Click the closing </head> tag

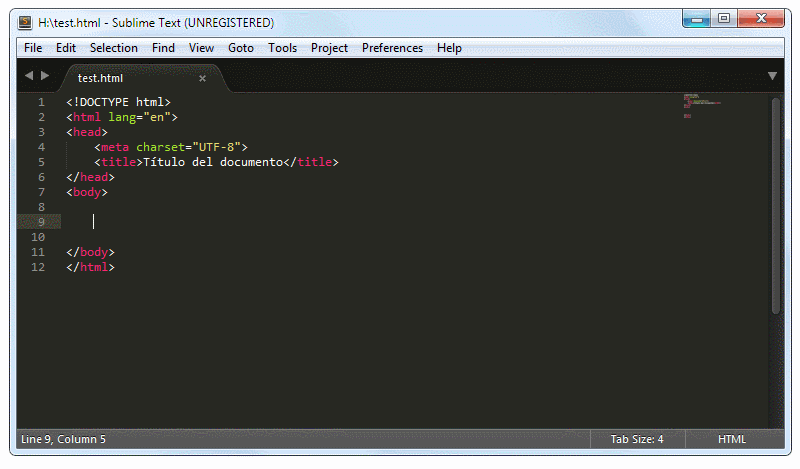(90, 177)
